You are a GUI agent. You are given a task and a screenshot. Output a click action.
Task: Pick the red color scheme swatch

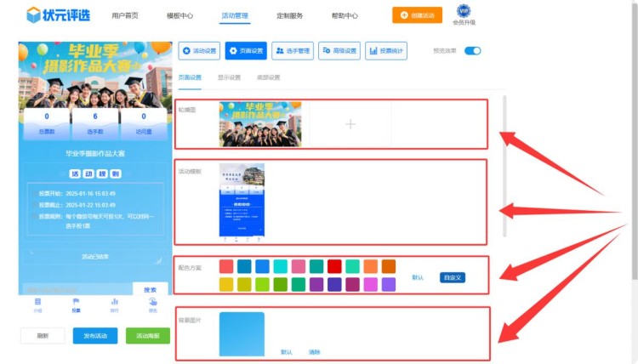[334, 266]
